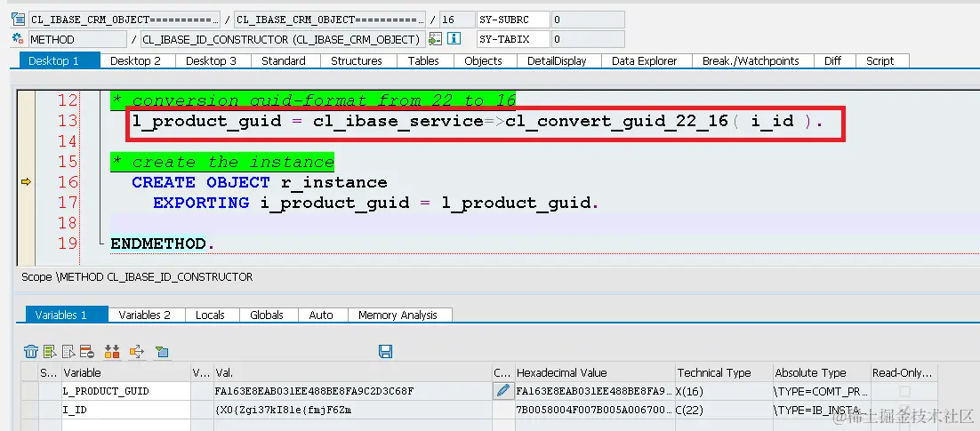
Task: Select the I_ID variable name cell
Action: pos(125,410)
